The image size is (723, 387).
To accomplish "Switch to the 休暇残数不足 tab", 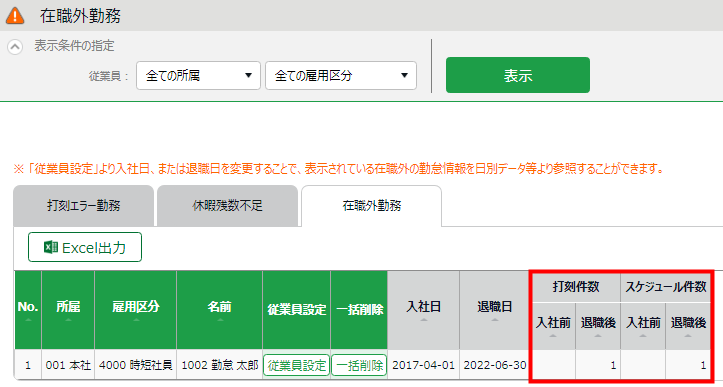I will click(227, 206).
